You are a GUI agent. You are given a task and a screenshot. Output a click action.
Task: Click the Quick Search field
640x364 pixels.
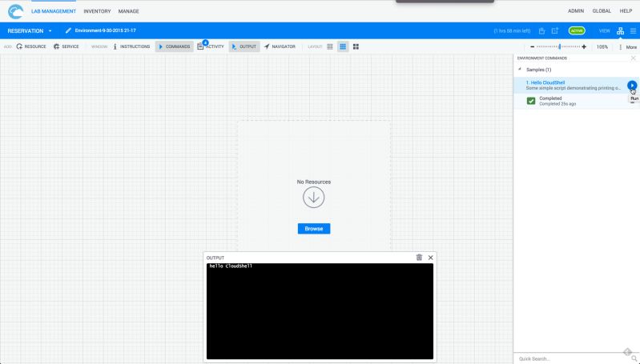(x=571, y=358)
